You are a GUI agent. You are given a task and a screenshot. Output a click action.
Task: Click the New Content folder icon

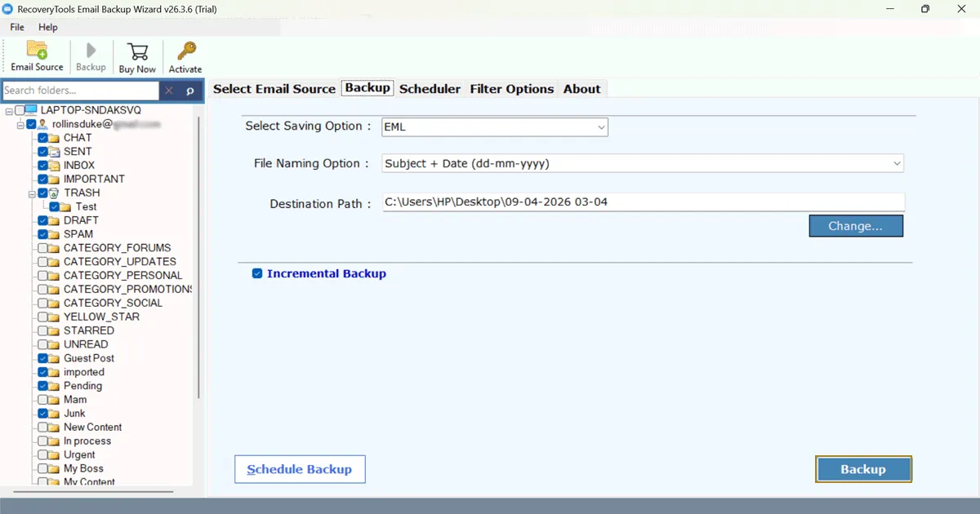coord(55,427)
